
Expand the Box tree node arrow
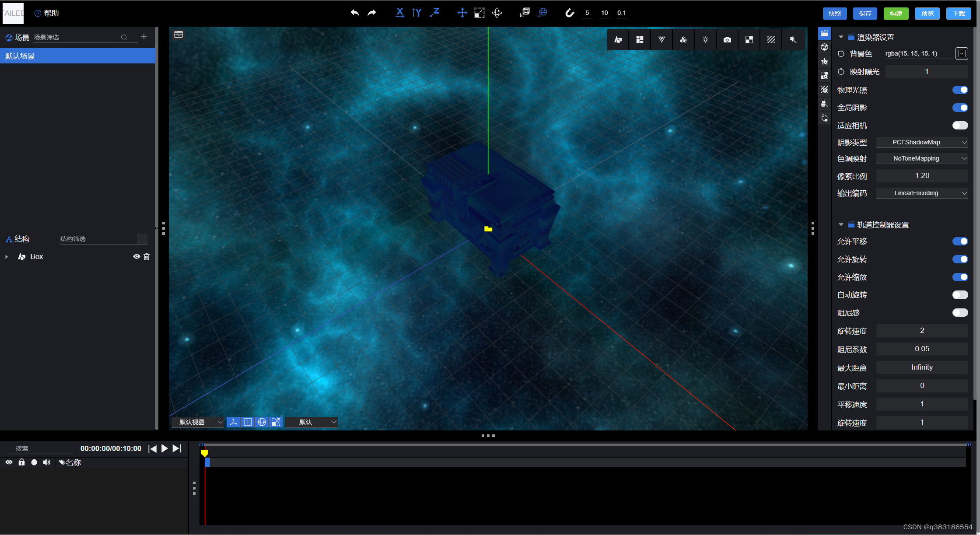tap(7, 257)
